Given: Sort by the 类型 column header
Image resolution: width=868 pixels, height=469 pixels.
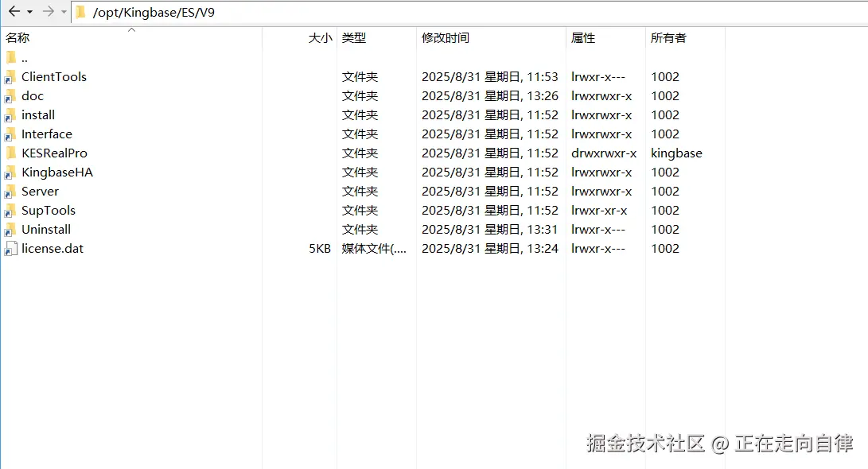Looking at the screenshot, I should click(x=354, y=38).
